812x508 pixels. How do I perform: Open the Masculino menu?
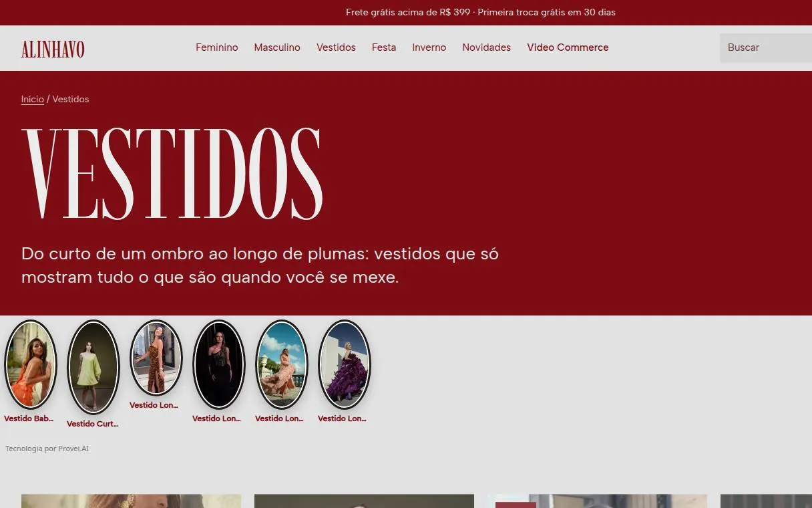pos(277,47)
